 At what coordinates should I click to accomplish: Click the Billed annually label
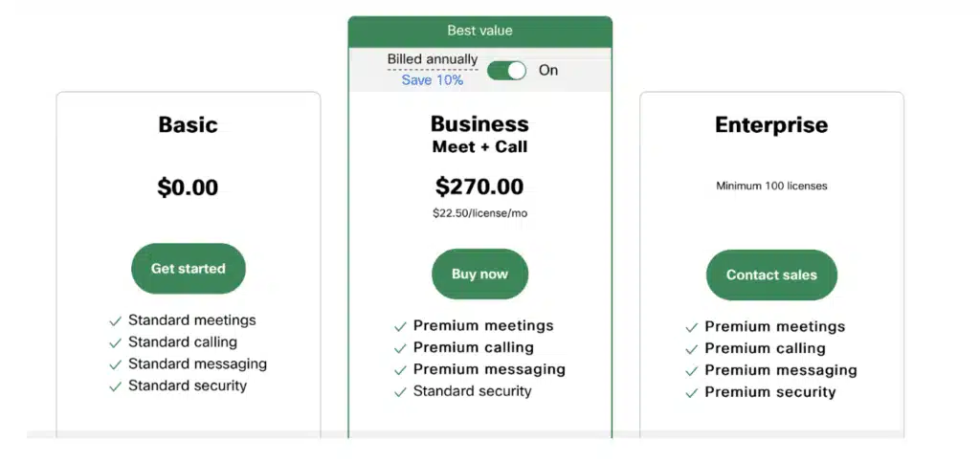(x=432, y=59)
